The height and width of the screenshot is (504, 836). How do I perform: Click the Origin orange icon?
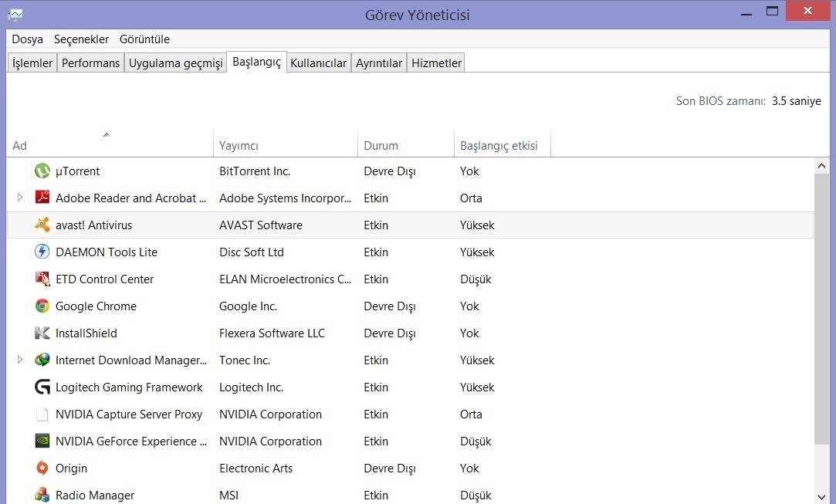point(42,468)
